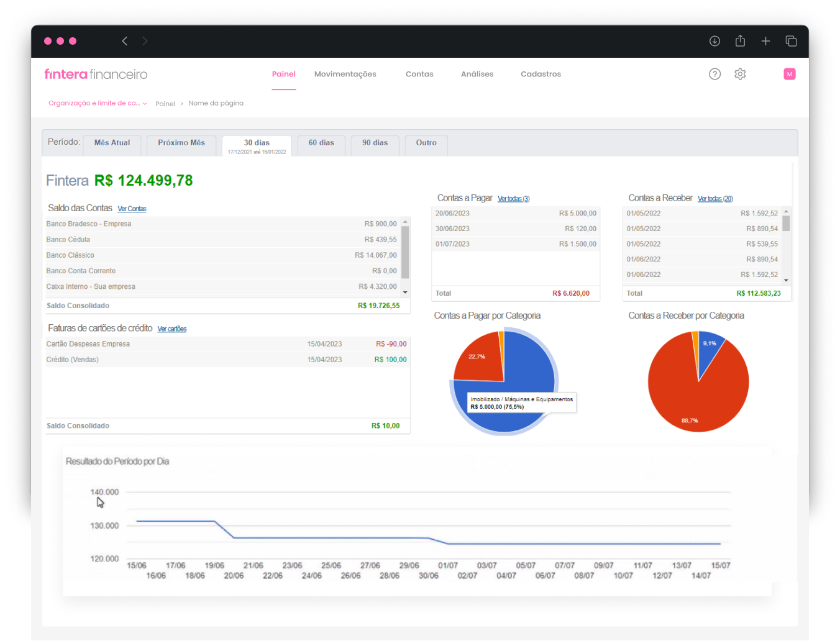Click the 20/06/2023 payable entry
This screenshot has width=840, height=641.
(x=516, y=214)
